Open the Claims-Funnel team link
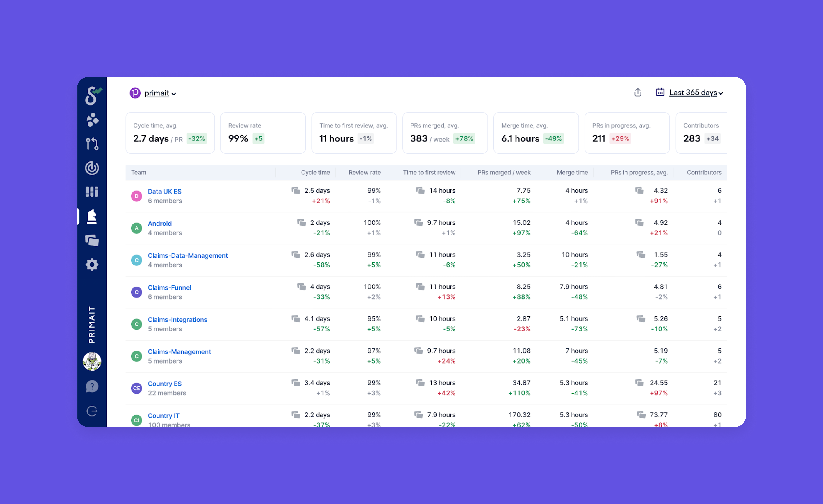 coord(169,288)
